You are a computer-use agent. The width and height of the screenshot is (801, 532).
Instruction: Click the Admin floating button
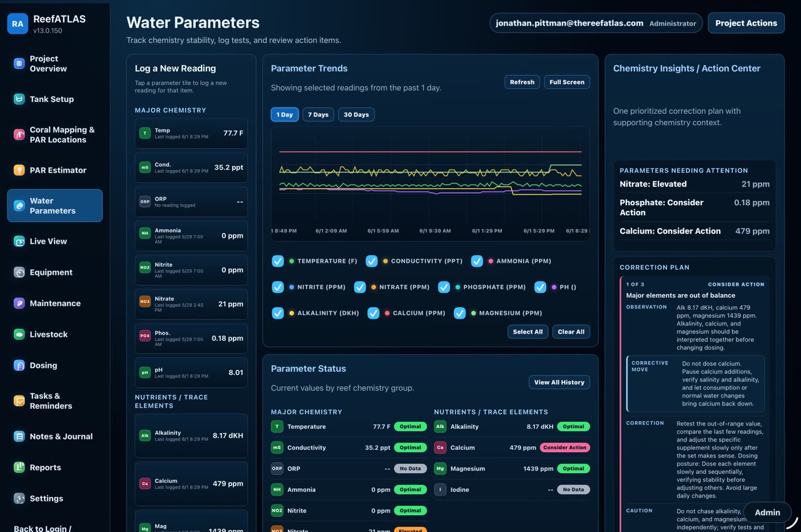pyautogui.click(x=767, y=512)
